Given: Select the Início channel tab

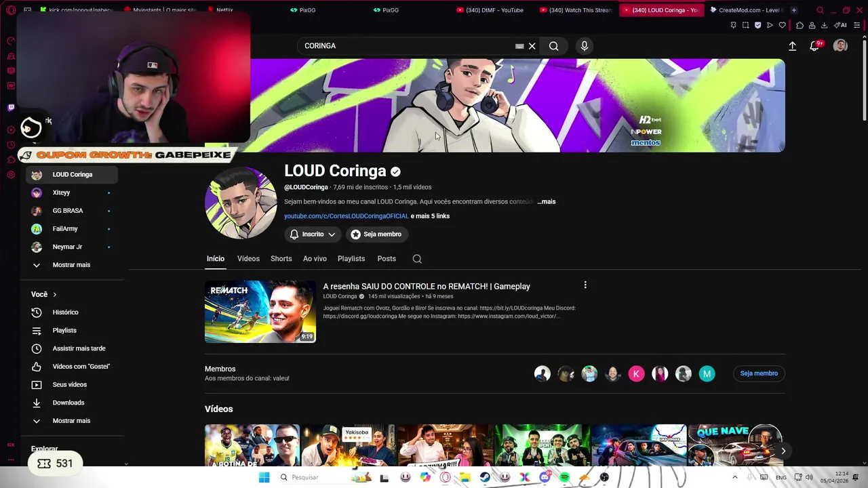Looking at the screenshot, I should (216, 259).
